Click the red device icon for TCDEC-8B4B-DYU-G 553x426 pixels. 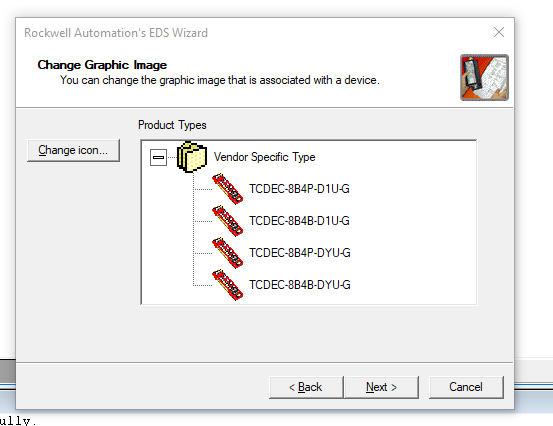tap(227, 285)
